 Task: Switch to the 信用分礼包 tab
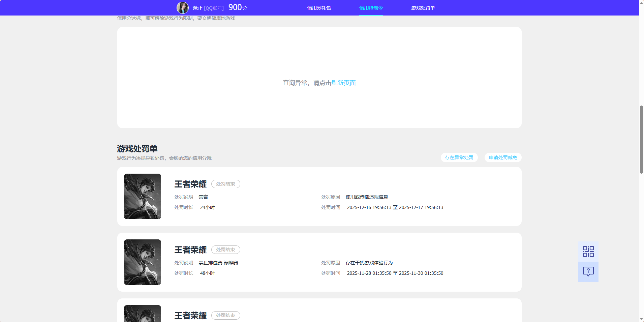[x=319, y=8]
